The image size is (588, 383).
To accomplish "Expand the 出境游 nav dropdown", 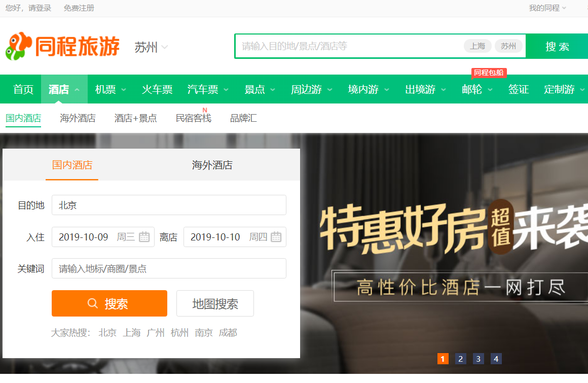I will click(x=443, y=90).
